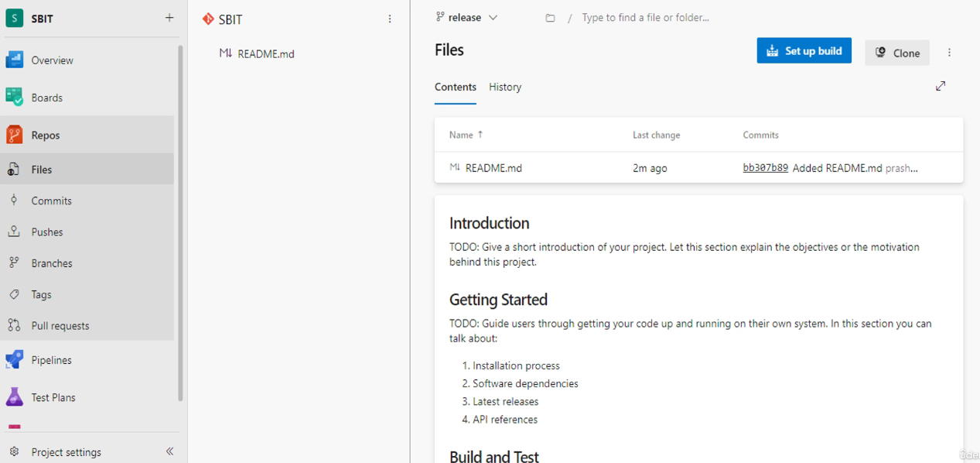The height and width of the screenshot is (463, 980).
Task: Open the Overview section
Action: click(53, 60)
